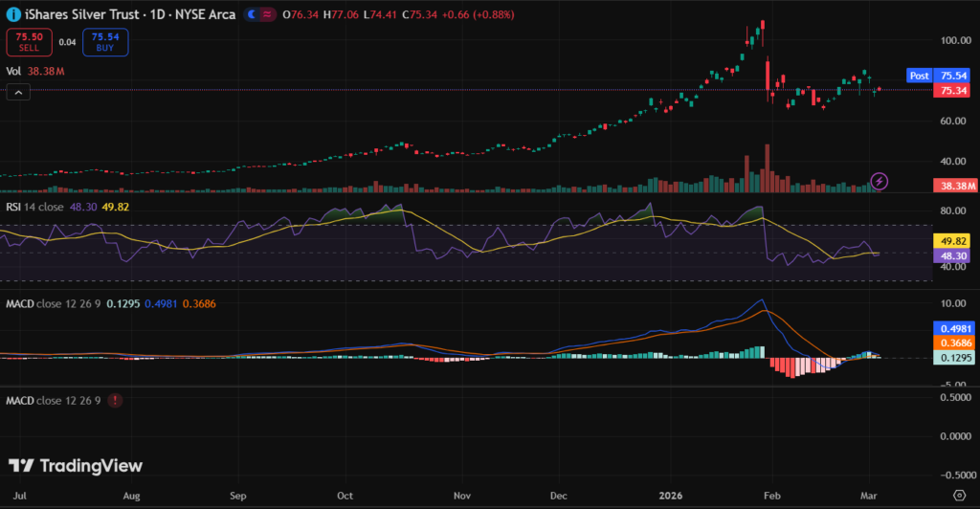Select the Vol indicator legend label
The height and width of the screenshot is (509, 980).
coord(14,71)
